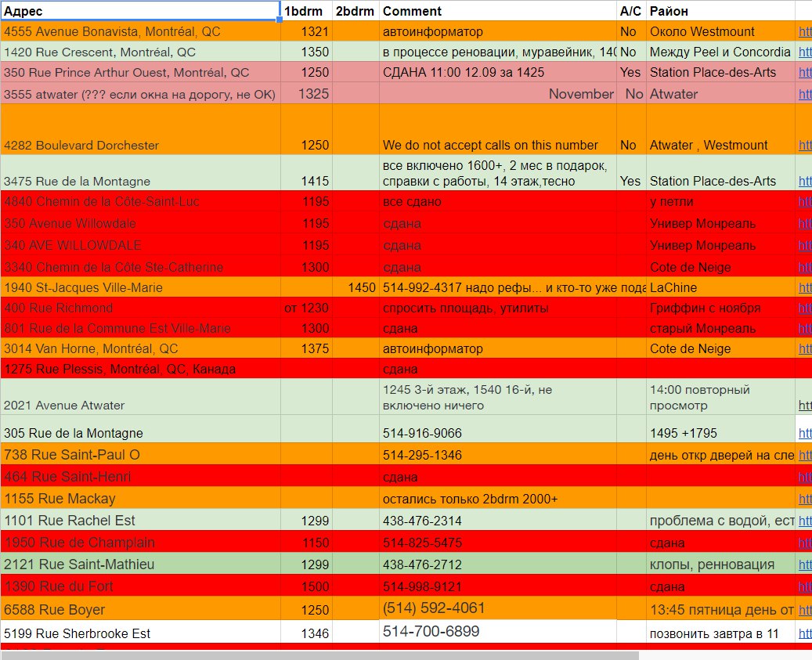Click 4840 Chemin de la Côte-Saint-Luc cell
The image size is (812, 660).
[140, 201]
